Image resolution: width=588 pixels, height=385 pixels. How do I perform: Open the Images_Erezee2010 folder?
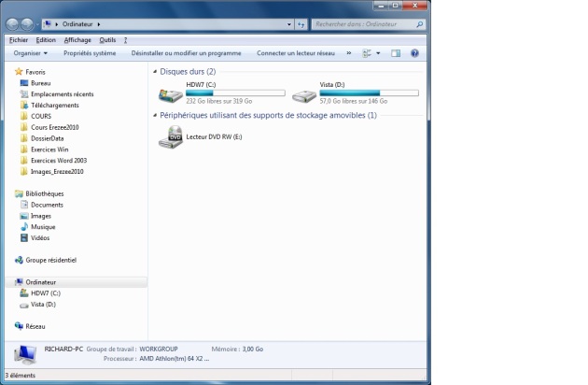(x=51, y=172)
